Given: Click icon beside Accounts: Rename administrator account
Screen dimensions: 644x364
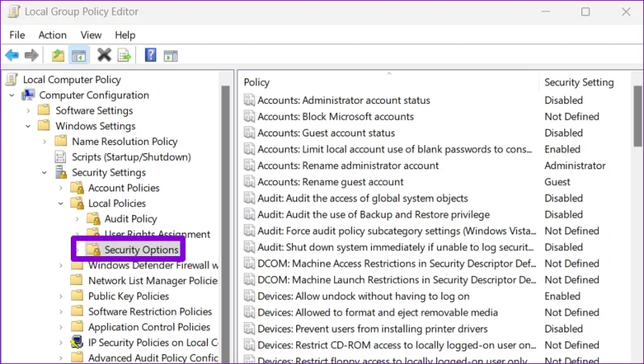Looking at the screenshot, I should point(250,165).
